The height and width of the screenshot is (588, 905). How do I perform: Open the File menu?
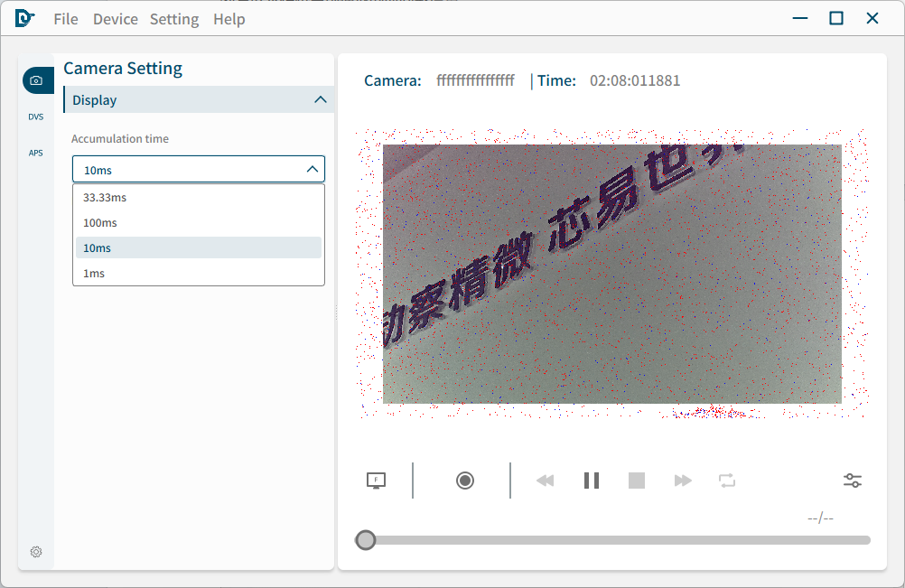pos(65,18)
